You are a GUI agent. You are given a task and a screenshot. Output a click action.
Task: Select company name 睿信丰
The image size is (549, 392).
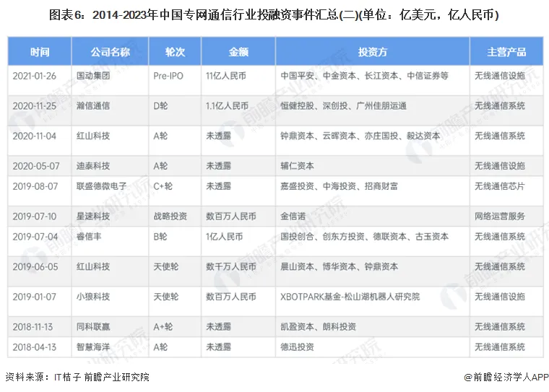(x=89, y=237)
